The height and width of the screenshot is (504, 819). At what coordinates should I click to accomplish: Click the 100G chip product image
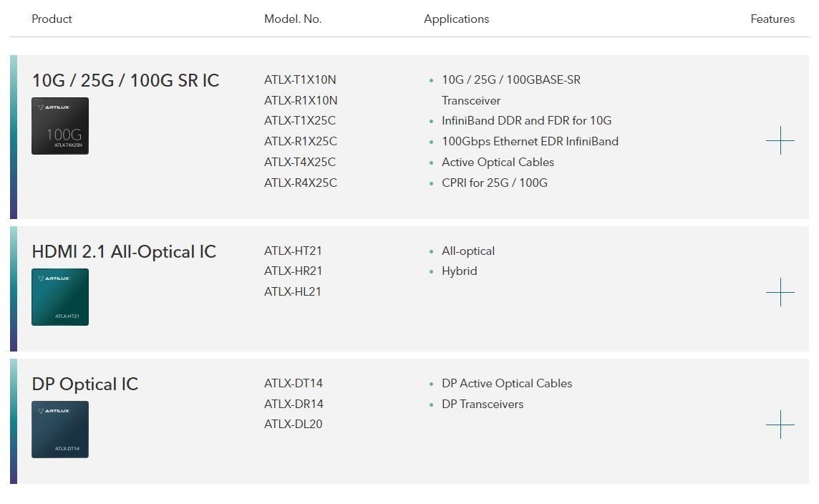coord(60,126)
